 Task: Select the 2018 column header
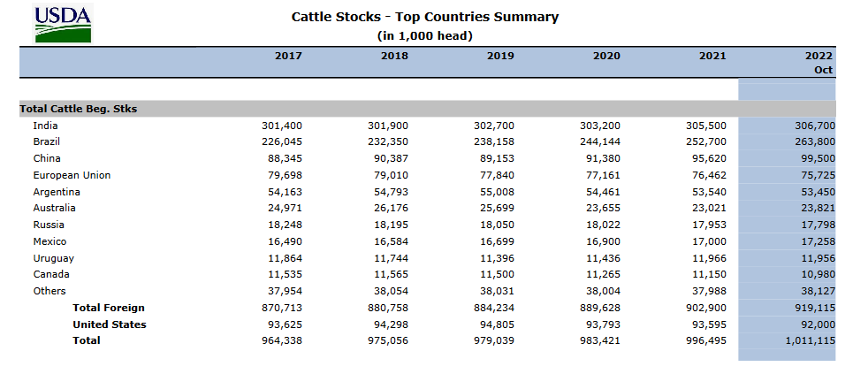pos(394,56)
